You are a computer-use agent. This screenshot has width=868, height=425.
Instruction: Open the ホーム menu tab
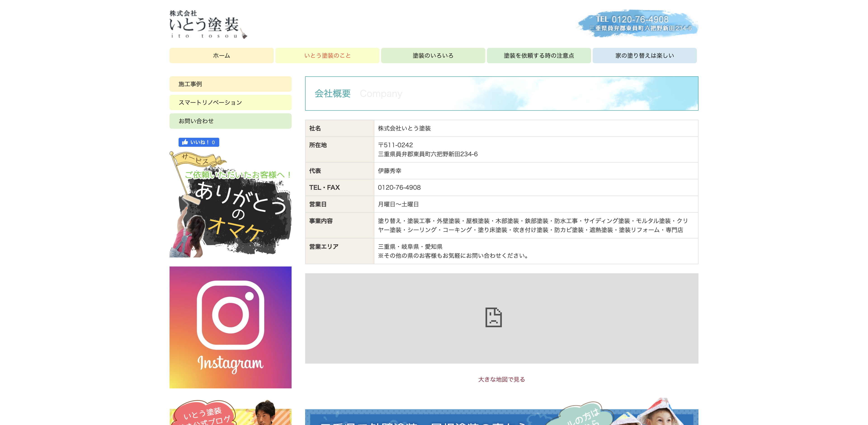click(x=221, y=56)
